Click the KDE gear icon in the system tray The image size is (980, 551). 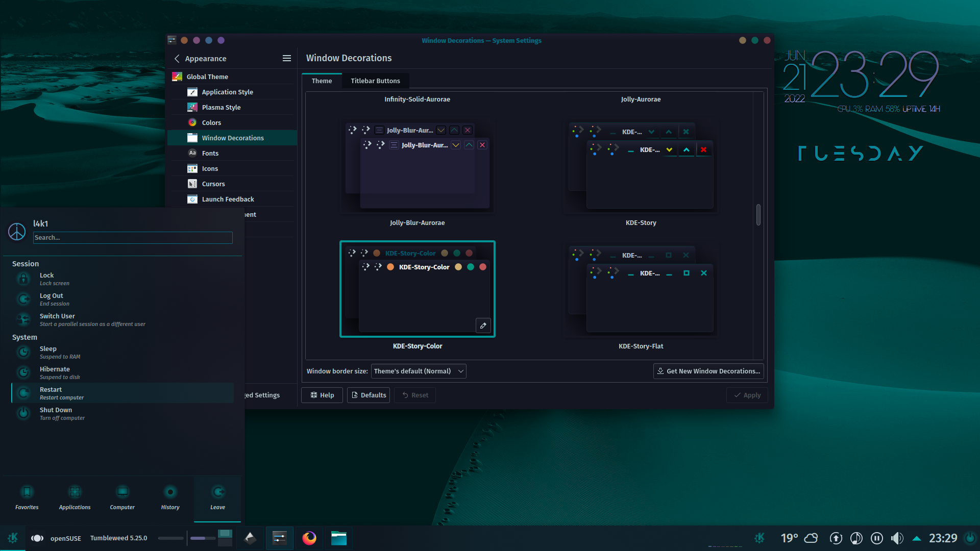tap(759, 538)
